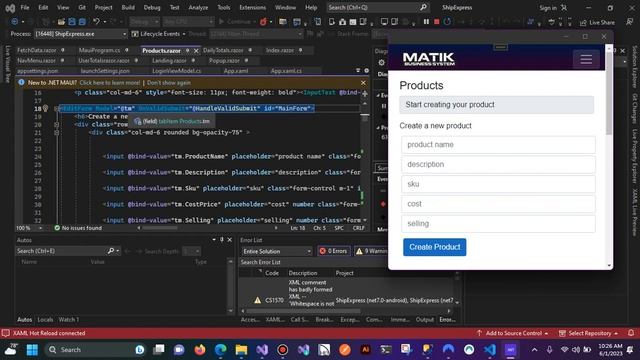Image resolution: width=640 pixels, height=360 pixels.
Task: Click the search magnifier icon in title bar
Action: [423, 7]
